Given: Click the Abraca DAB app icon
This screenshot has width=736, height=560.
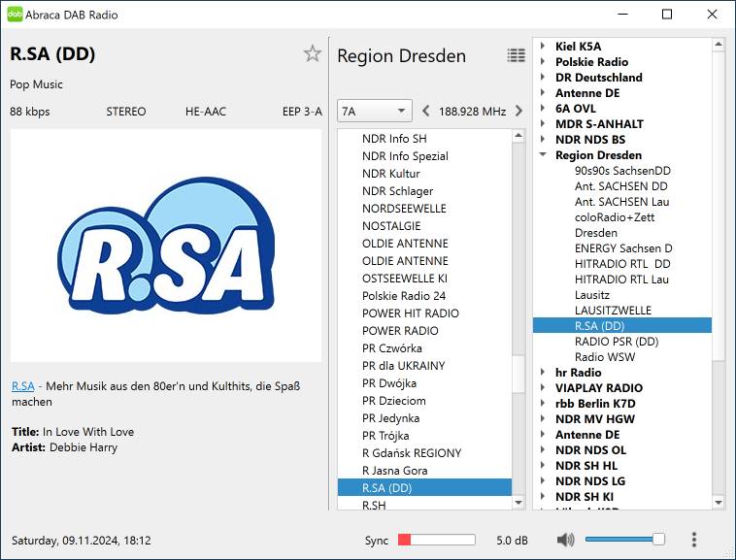Looking at the screenshot, I should 15,15.
